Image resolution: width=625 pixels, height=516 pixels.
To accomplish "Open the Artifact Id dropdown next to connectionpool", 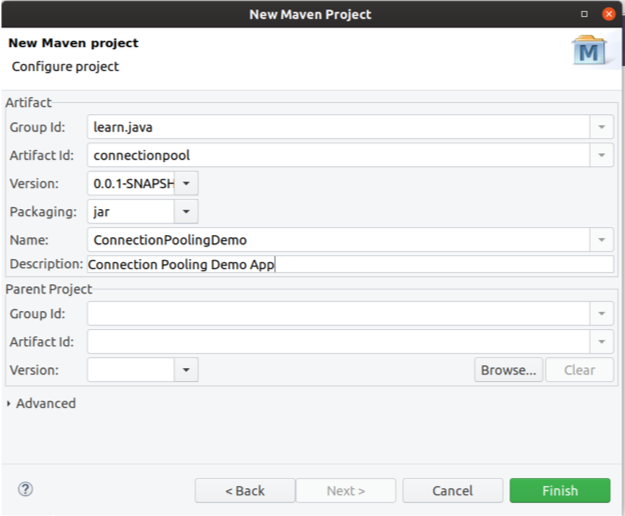I will pos(601,155).
